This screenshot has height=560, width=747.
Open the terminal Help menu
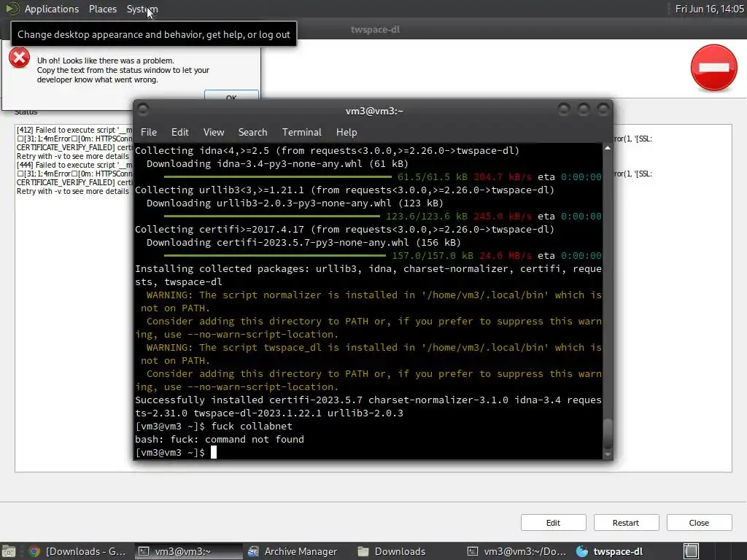coord(347,133)
